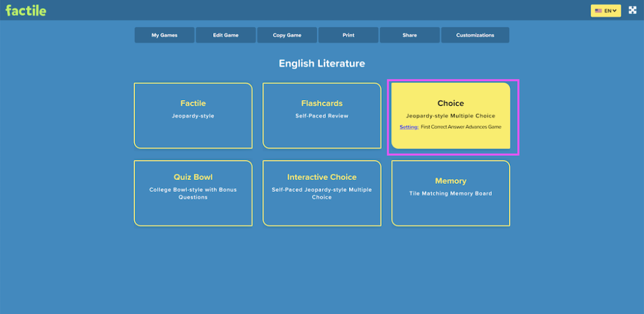Click the US flag icon
The image size is (644, 314).
598,11
